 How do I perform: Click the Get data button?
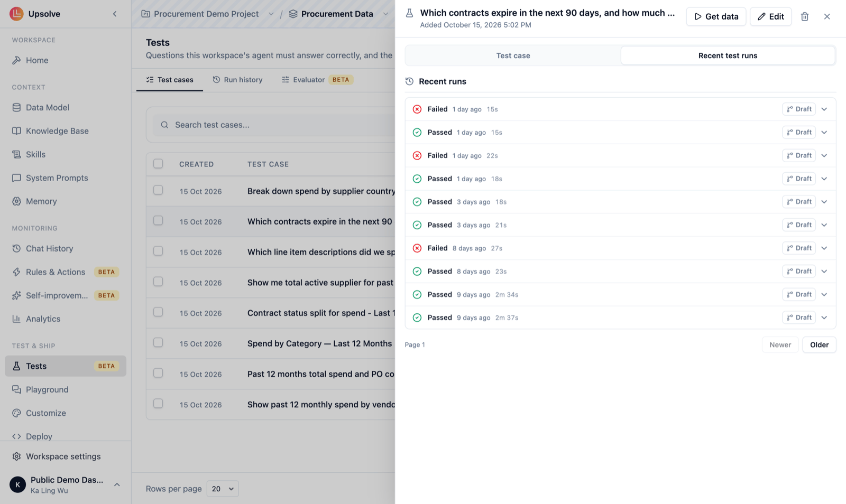(x=716, y=16)
